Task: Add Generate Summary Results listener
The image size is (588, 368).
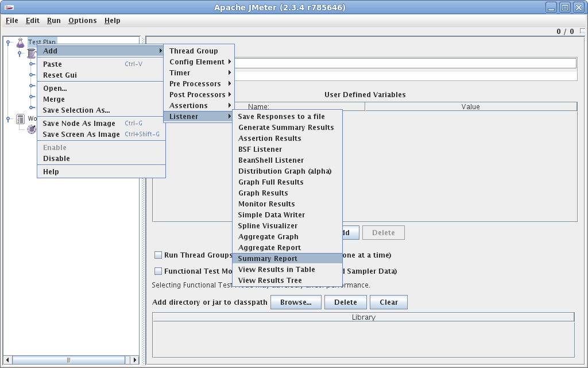Action: click(287, 127)
